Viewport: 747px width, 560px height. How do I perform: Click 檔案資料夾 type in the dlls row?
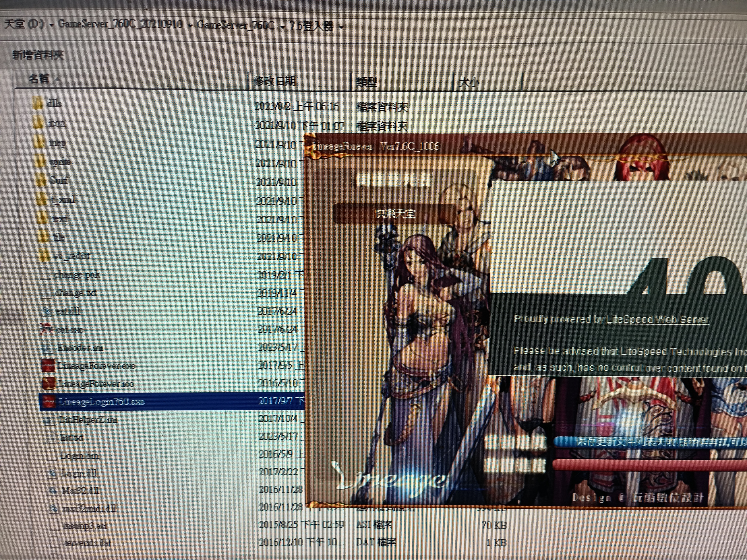(382, 107)
